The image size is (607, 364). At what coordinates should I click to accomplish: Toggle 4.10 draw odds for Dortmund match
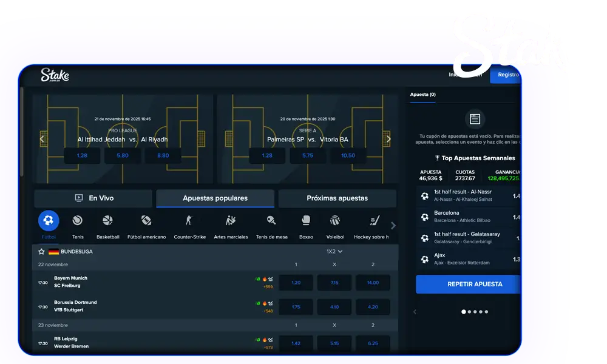point(334,307)
